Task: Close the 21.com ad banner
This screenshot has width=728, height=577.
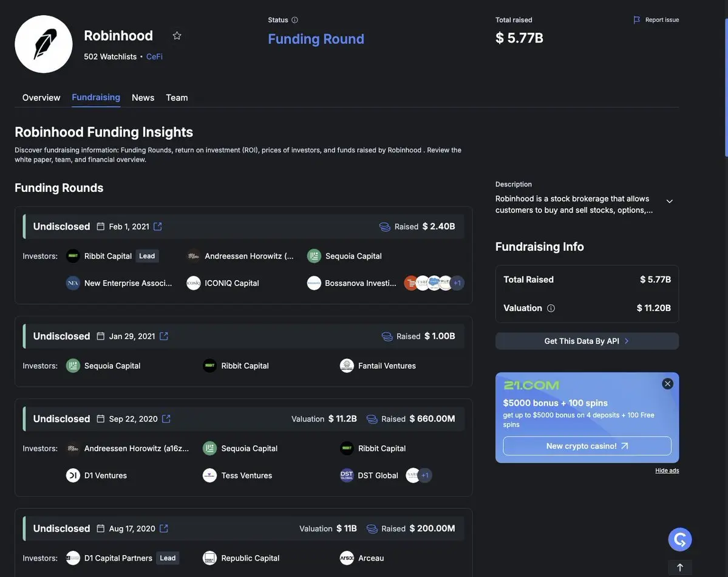Action: pos(668,384)
